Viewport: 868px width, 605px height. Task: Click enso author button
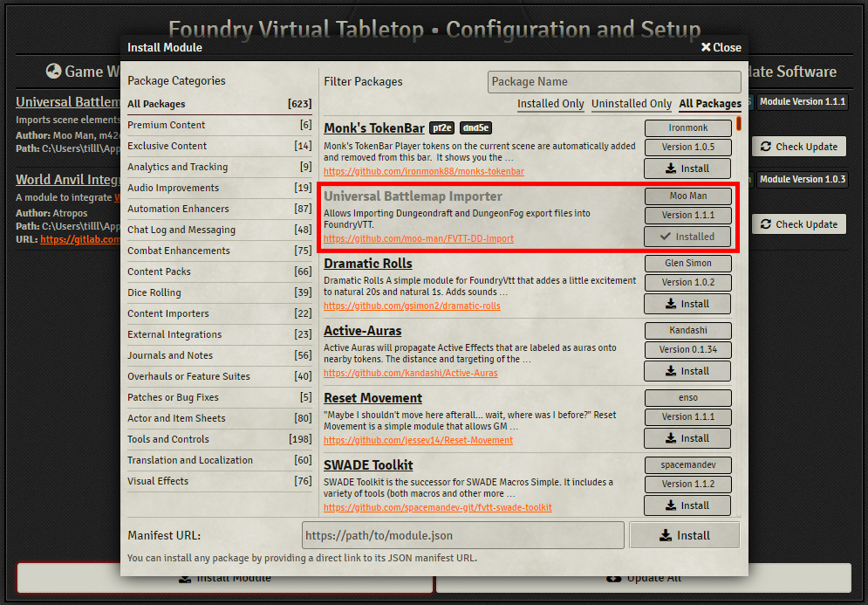[687, 398]
